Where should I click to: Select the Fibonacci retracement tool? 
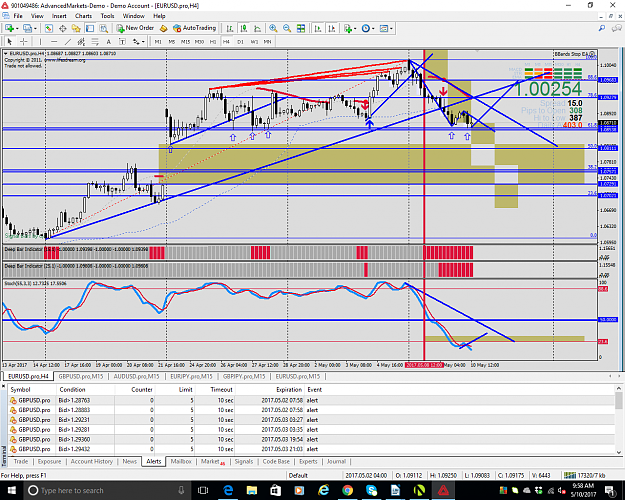click(95, 41)
